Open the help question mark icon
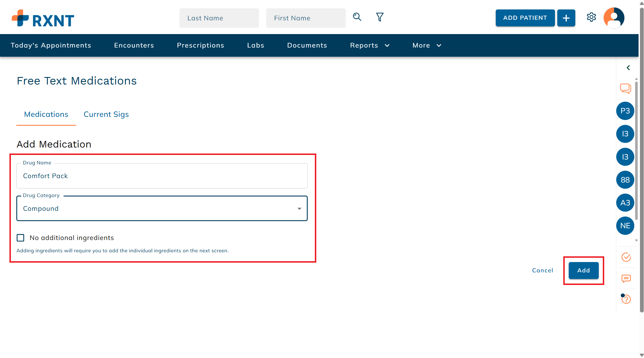The height and width of the screenshot is (358, 644). click(626, 299)
